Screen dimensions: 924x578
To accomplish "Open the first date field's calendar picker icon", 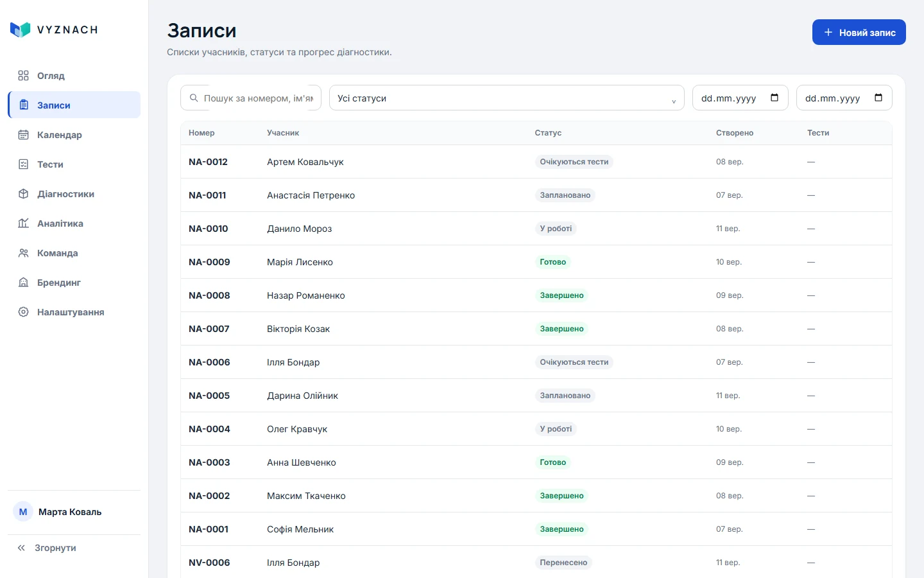I will coord(774,98).
